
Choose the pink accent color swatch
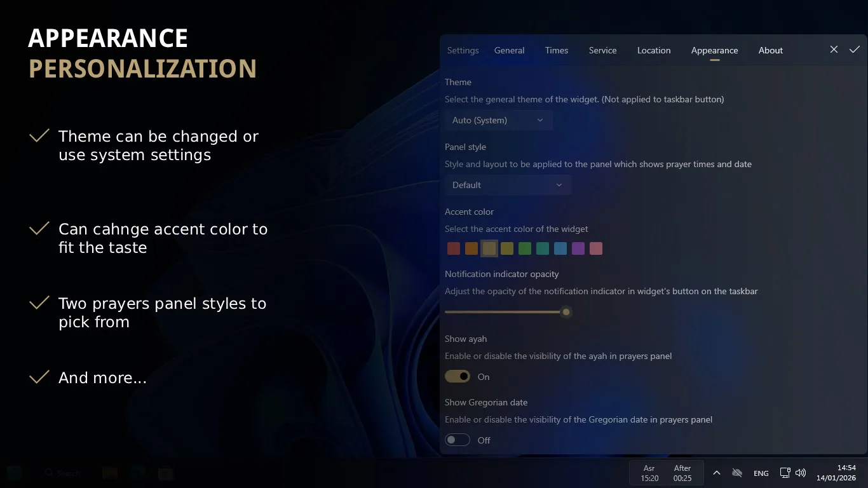[596, 248]
